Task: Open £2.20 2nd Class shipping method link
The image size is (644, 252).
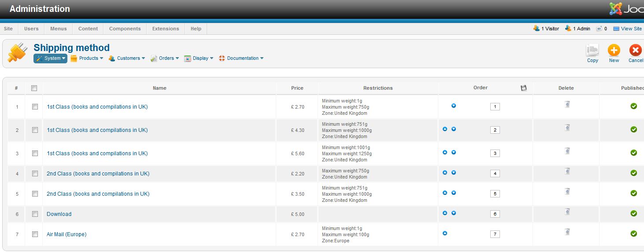Action: (x=98, y=174)
